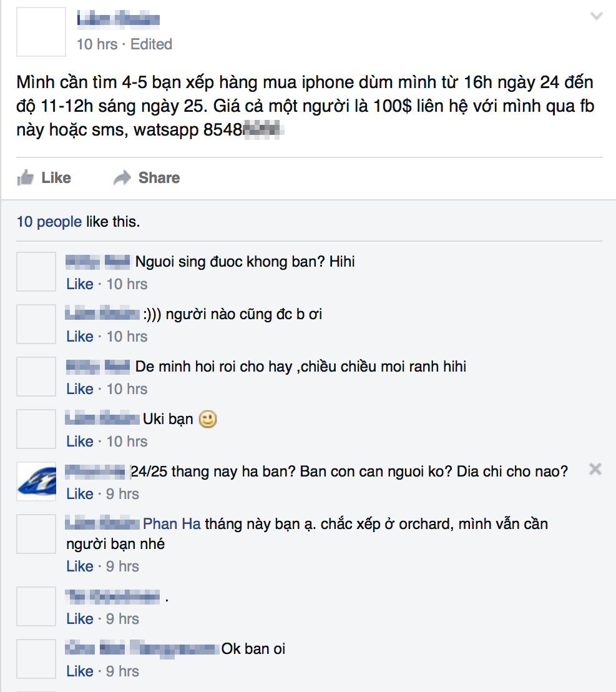Open the post options dropdown chevron
The height and width of the screenshot is (692, 616).
point(597,17)
